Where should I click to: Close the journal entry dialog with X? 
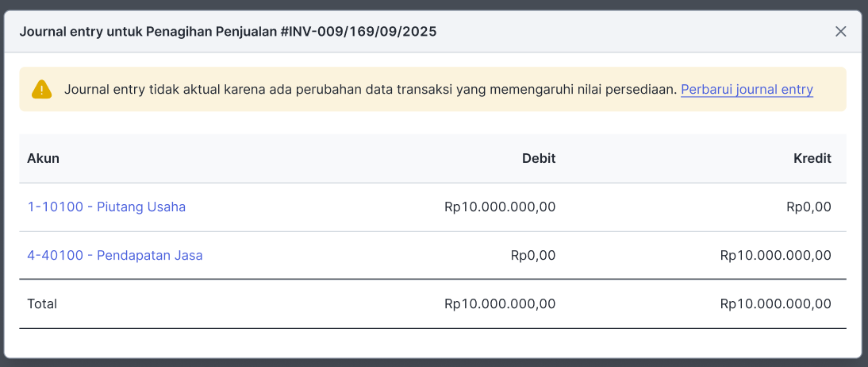tap(840, 32)
